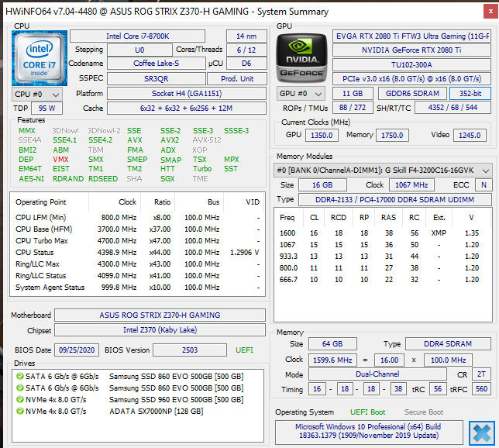Click the AVX2 feature flag
The image size is (499, 448).
(x=170, y=140)
